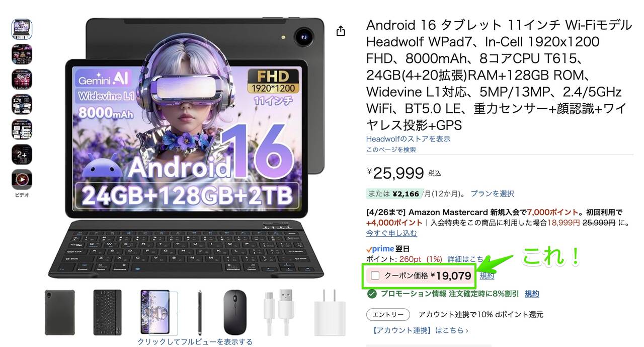Screen dimensions: 644x347
Task: Open 規約 link next to promotion info
Action: point(532,294)
